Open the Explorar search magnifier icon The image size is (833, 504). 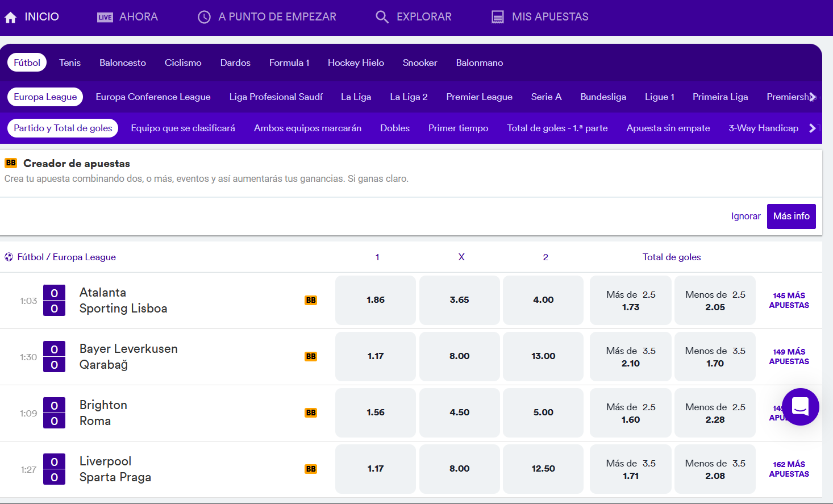tap(382, 17)
